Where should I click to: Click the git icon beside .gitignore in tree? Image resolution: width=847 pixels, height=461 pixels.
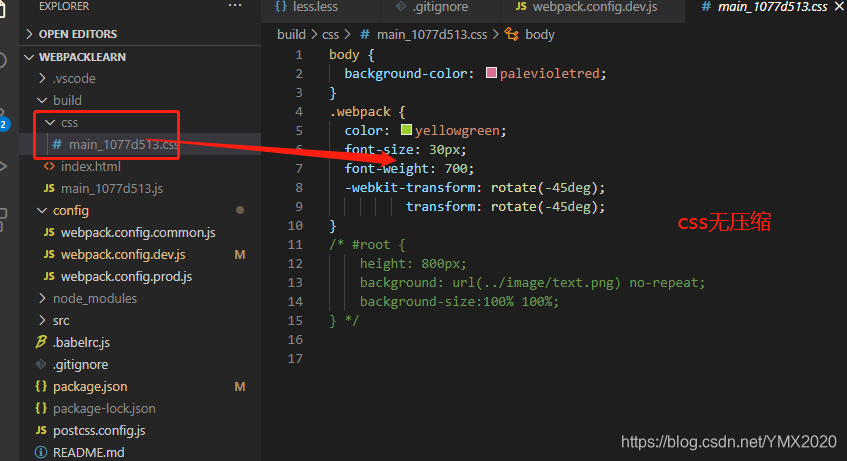tap(41, 365)
